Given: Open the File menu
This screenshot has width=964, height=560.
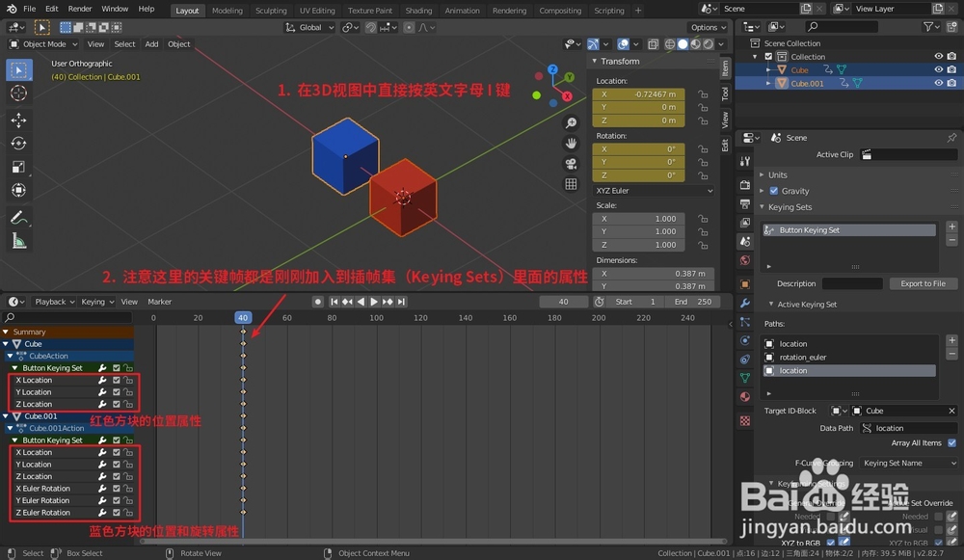Looking at the screenshot, I should pos(29,10).
